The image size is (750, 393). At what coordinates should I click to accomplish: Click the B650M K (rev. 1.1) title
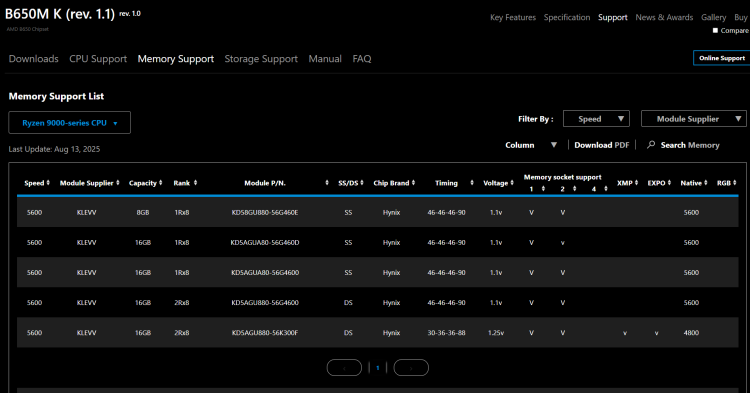tap(60, 14)
